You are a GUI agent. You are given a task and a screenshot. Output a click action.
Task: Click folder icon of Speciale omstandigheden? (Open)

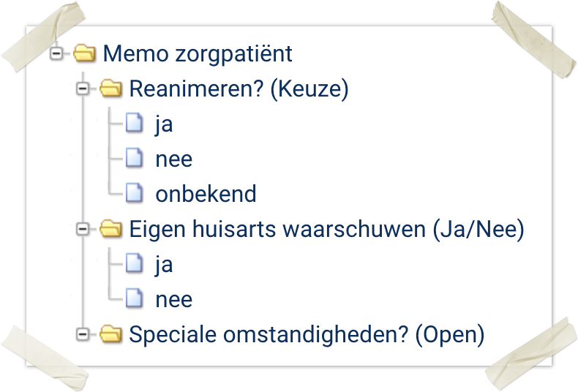pyautogui.click(x=110, y=334)
